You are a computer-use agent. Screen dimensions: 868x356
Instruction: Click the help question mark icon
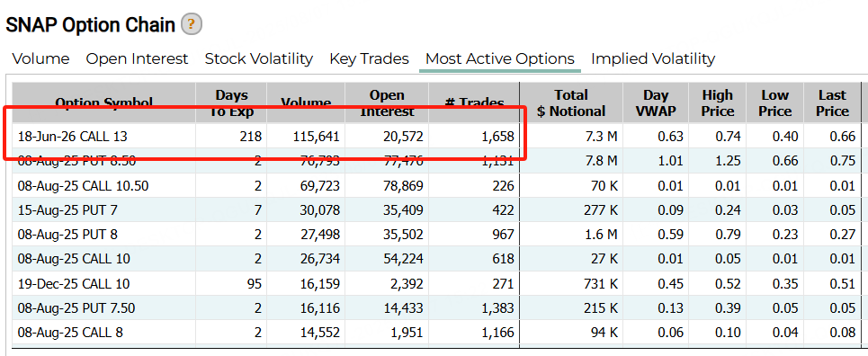click(x=192, y=24)
